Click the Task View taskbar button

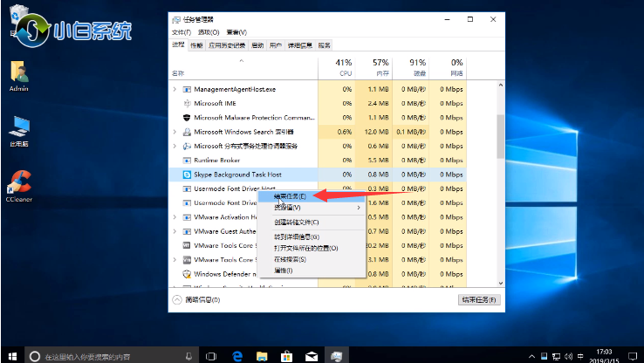click(x=210, y=356)
